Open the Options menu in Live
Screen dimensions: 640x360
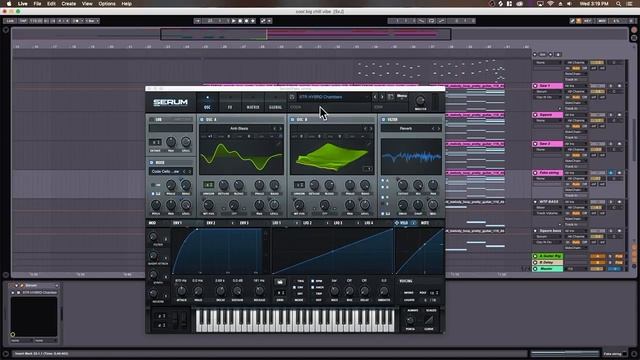coord(107,4)
